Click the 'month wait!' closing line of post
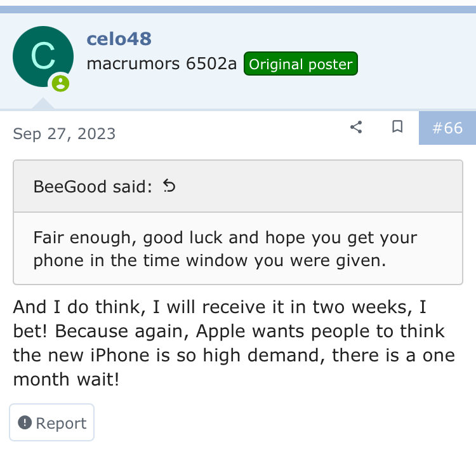 pyautogui.click(x=66, y=379)
